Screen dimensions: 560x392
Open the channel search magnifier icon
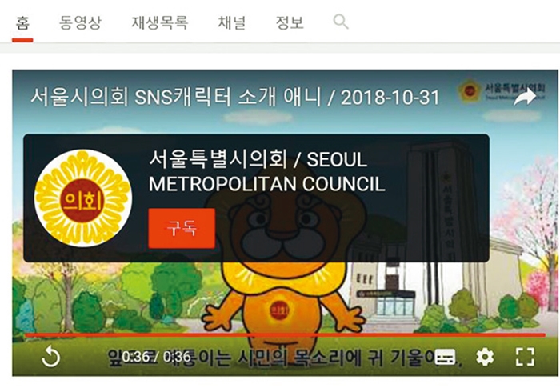point(341,22)
